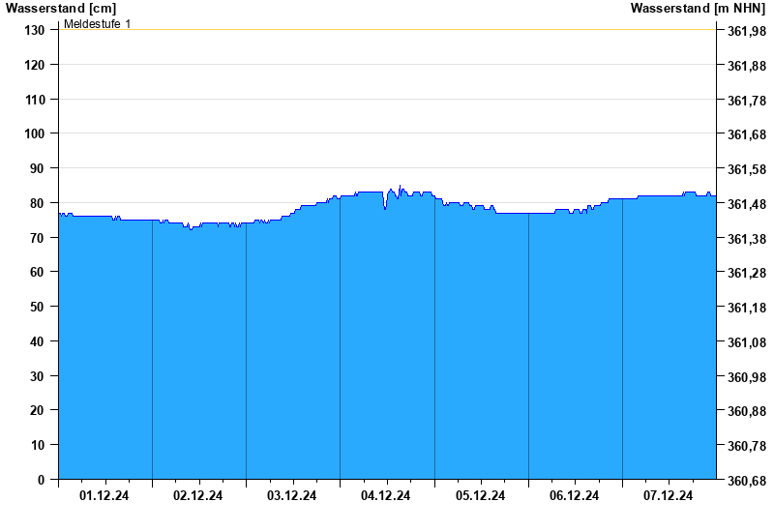This screenshot has width=774, height=532.
Task: Click the water level peak on 04.12.24
Action: 400,187
